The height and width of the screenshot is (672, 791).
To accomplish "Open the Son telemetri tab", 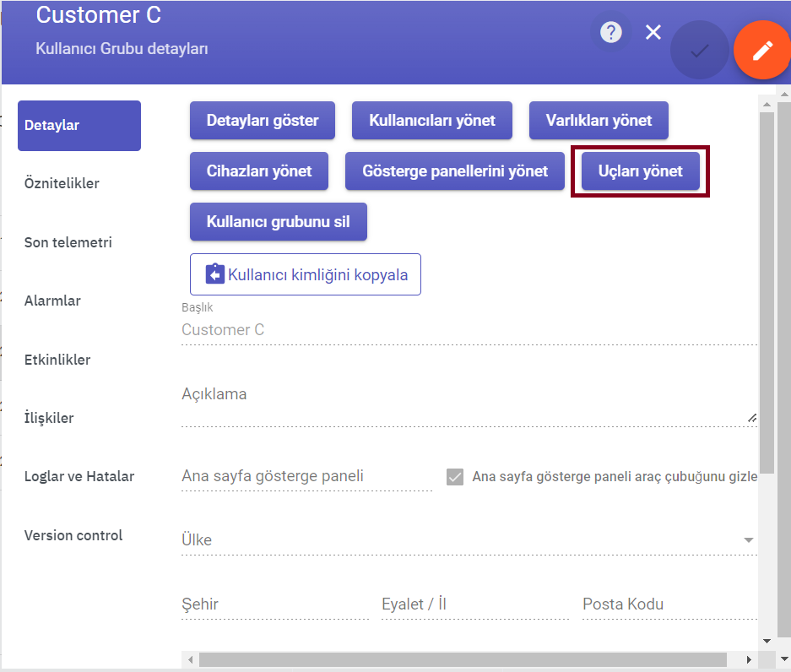I will [68, 242].
